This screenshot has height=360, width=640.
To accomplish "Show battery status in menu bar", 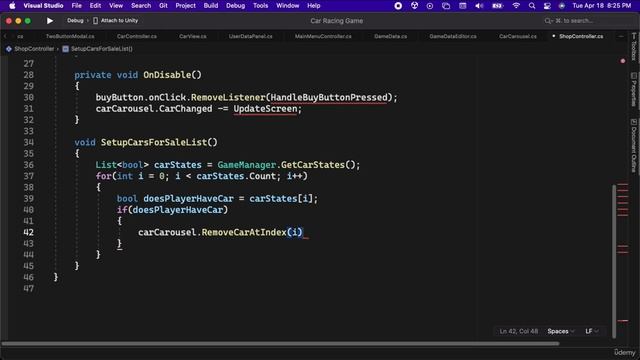I will click(x=498, y=6).
